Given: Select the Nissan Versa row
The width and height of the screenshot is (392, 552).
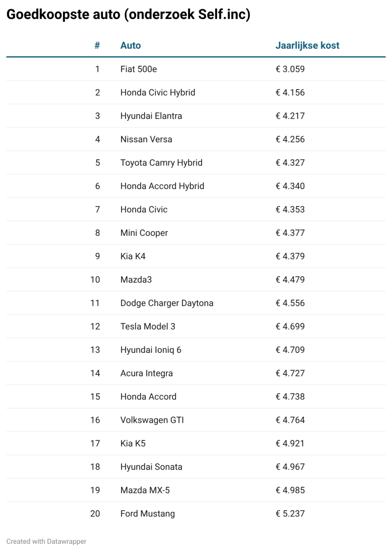Looking at the screenshot, I should click(x=196, y=139).
